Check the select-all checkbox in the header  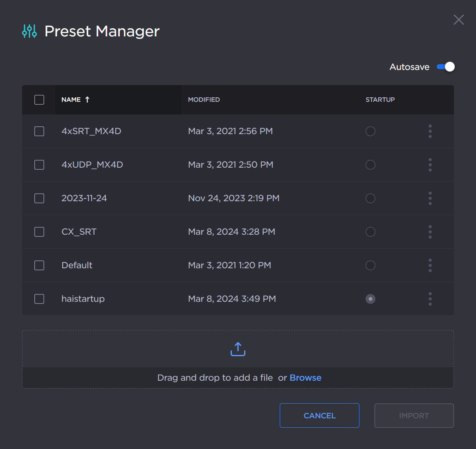point(39,100)
